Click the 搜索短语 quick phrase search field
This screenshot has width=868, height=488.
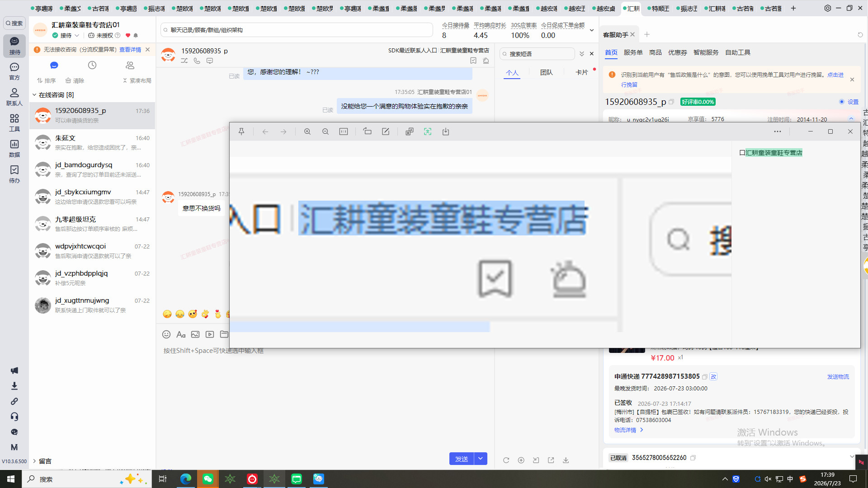tap(538, 54)
